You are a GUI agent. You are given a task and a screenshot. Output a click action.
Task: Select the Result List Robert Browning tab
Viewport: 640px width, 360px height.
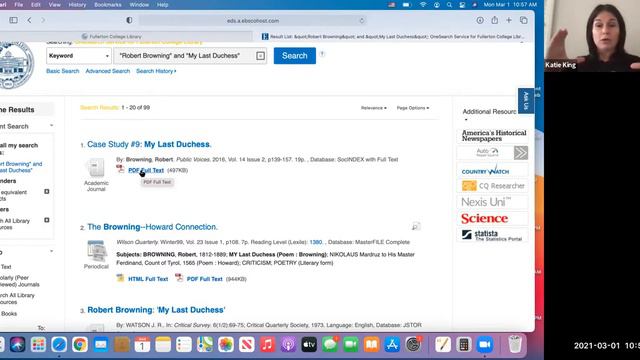[x=394, y=36]
